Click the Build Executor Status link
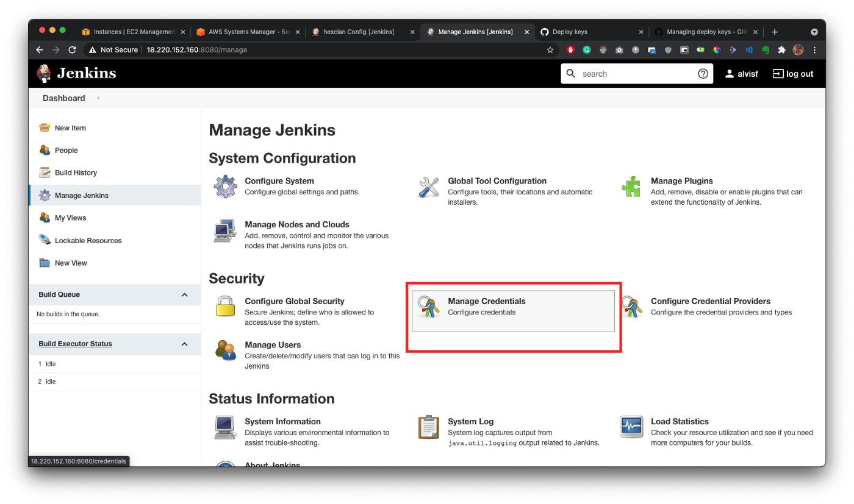 click(75, 344)
